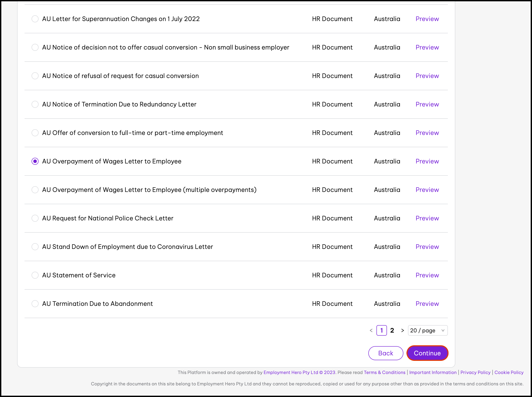Open the 20 / page dropdown

427,330
